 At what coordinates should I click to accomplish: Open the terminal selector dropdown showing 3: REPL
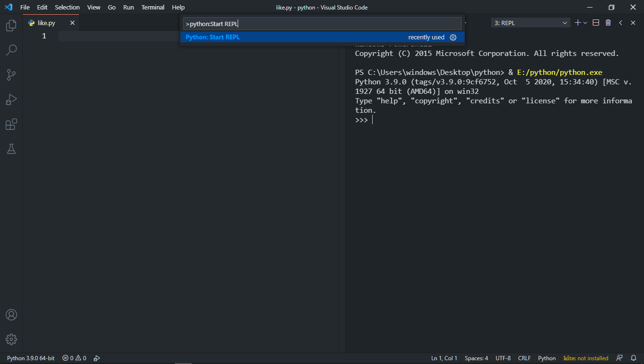pos(530,23)
